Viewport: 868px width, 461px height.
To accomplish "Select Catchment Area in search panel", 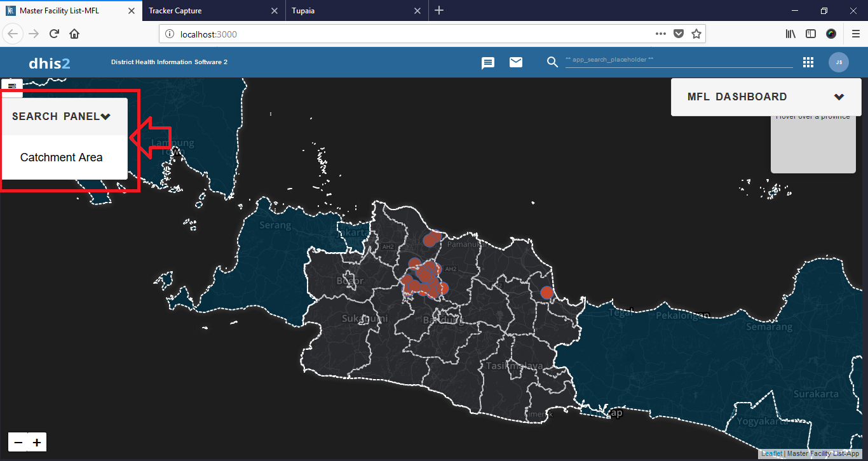I will coord(61,157).
